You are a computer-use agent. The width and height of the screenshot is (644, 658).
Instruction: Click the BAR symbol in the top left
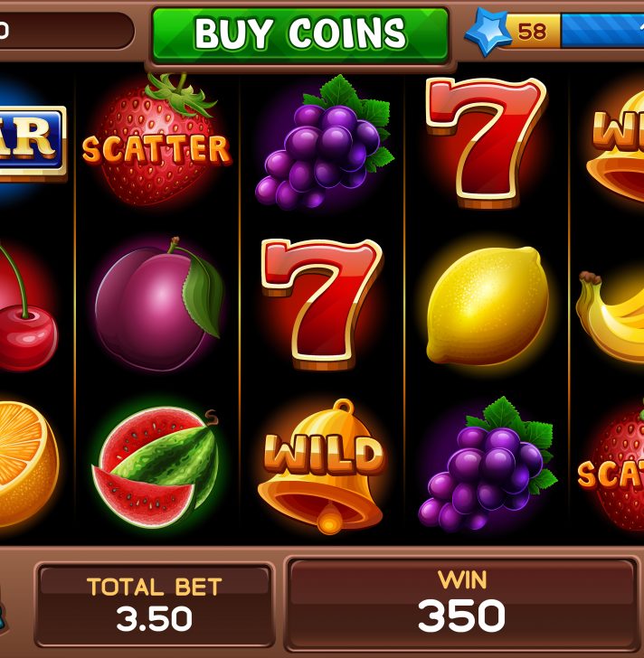(33, 143)
